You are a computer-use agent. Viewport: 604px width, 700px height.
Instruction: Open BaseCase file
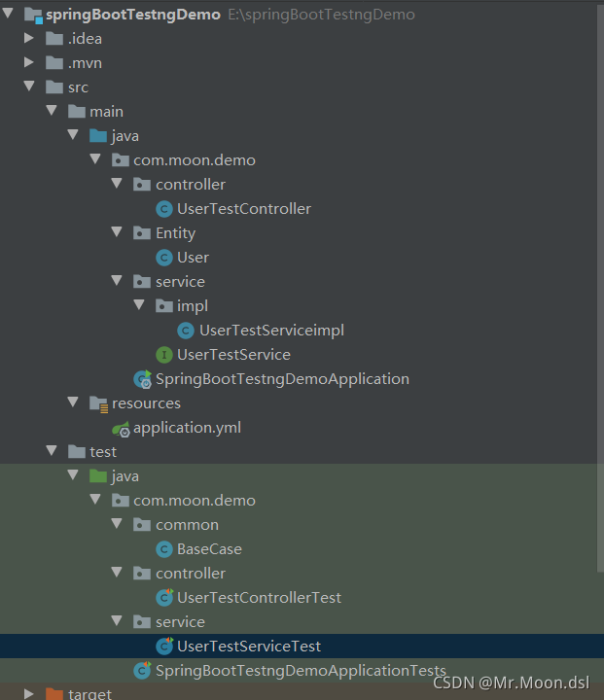(x=209, y=549)
